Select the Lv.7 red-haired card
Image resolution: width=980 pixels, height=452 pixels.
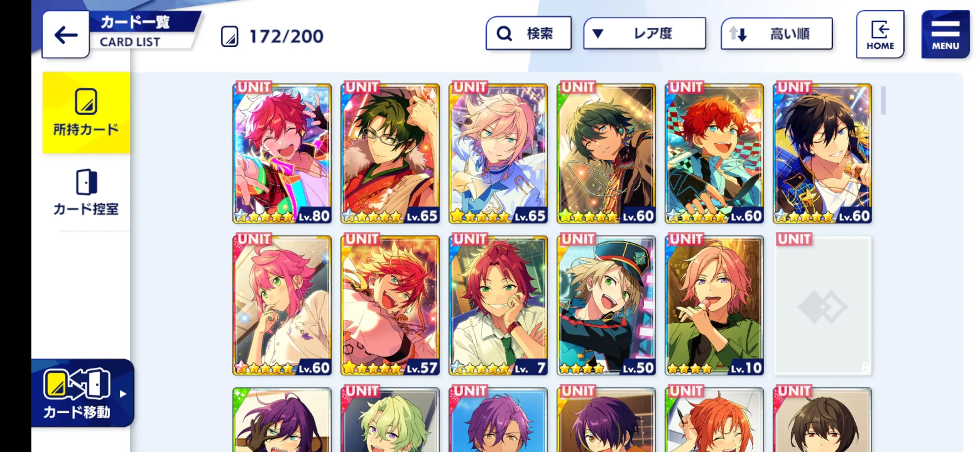tap(498, 305)
